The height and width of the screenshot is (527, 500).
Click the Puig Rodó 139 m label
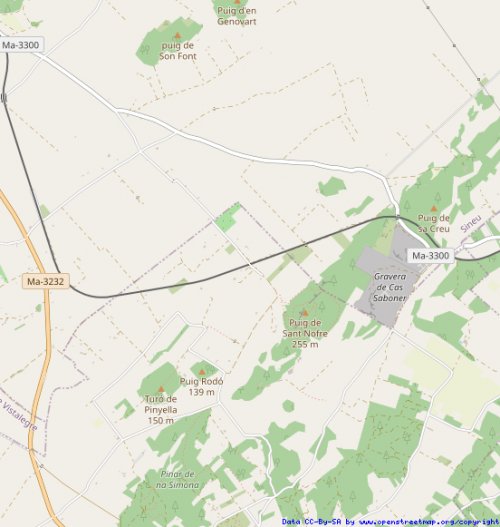(201, 387)
